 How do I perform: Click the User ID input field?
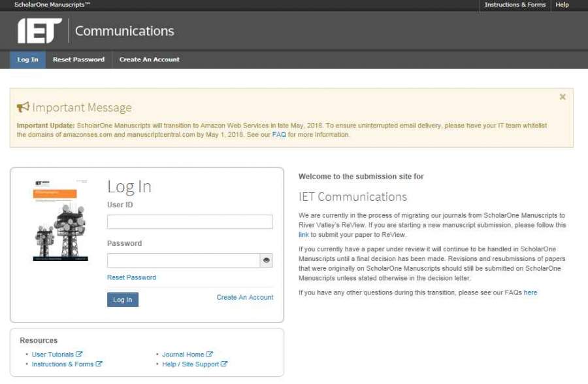[x=189, y=222]
